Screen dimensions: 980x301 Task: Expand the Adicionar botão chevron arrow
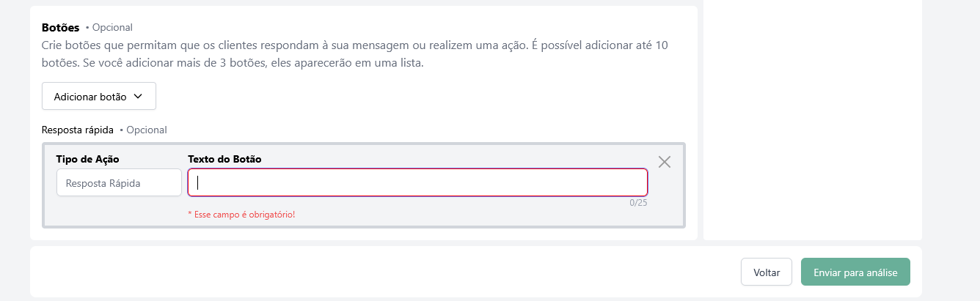pos(139,97)
